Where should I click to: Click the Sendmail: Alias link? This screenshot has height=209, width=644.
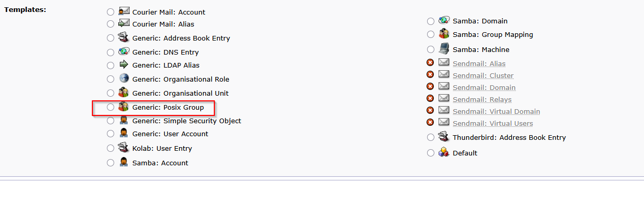point(479,63)
